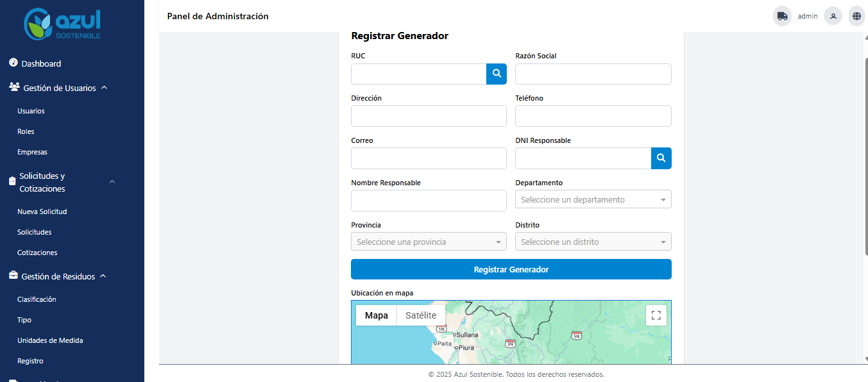Toggle map fullscreen view

656,315
